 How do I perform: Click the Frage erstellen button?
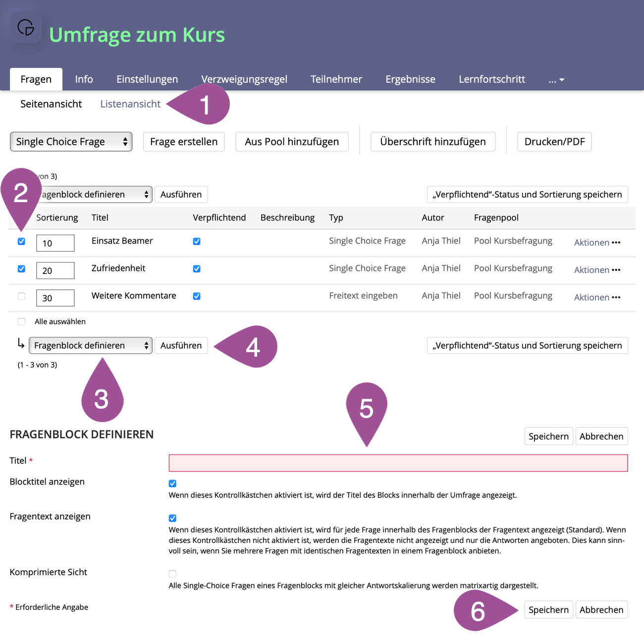click(x=184, y=142)
